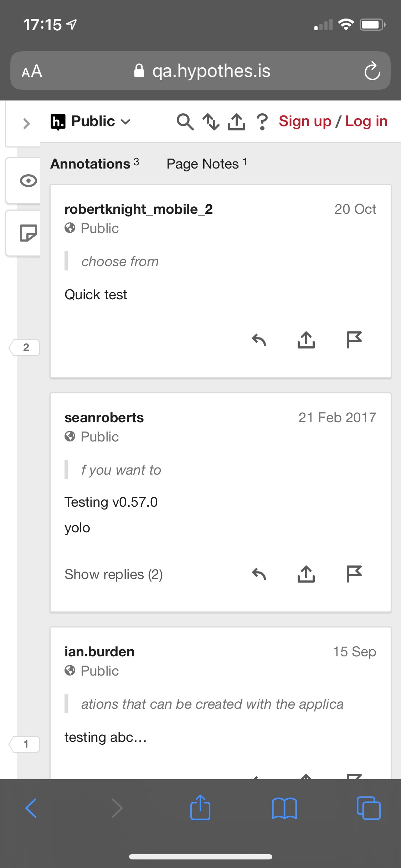Click the Sign up link
The image size is (401, 868).
pyautogui.click(x=305, y=121)
